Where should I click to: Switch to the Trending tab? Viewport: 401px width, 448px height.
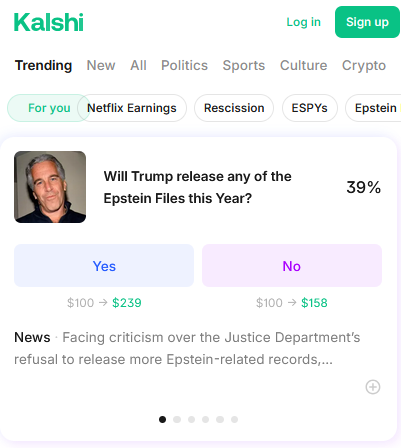44,65
